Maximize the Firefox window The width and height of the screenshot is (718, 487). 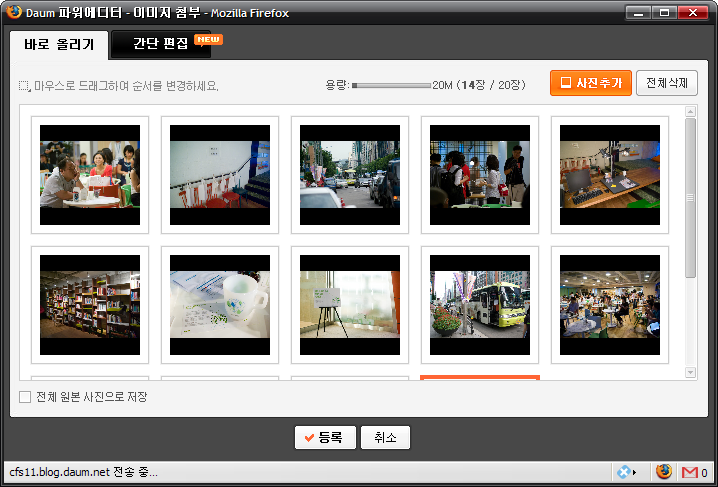coord(664,12)
